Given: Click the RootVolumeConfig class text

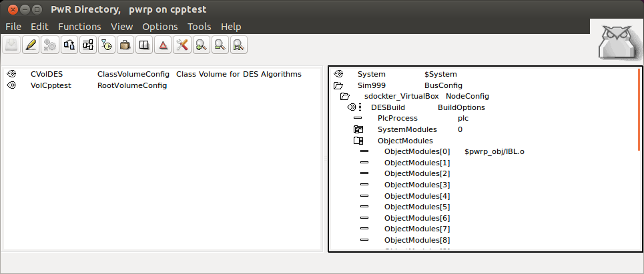Looking at the screenshot, I should click(x=132, y=85).
